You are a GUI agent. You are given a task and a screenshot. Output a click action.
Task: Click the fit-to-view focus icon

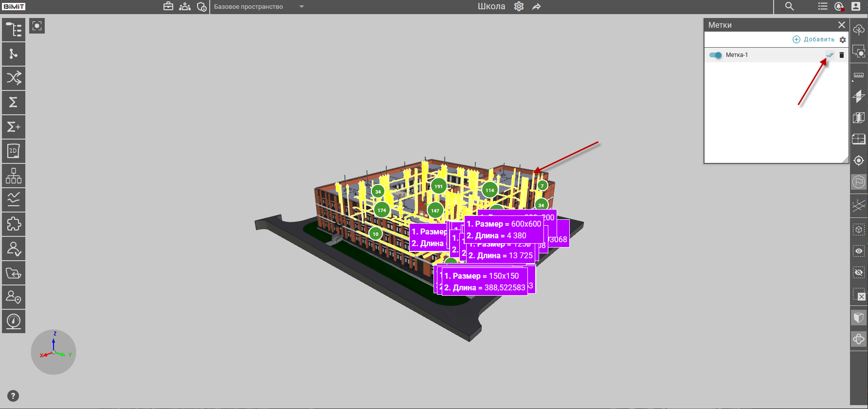[x=37, y=26]
